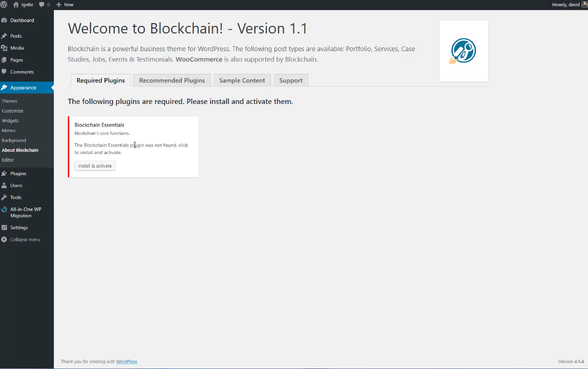
Task: Open the Tools wrench icon
Action: click(4, 197)
